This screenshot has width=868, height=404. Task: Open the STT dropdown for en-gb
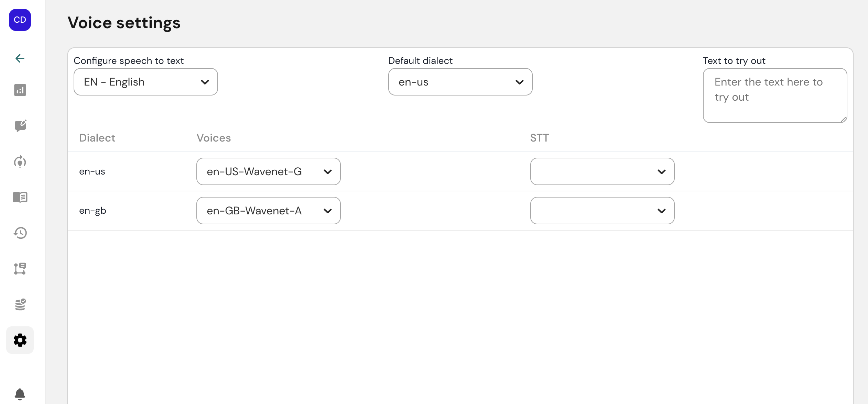(602, 211)
